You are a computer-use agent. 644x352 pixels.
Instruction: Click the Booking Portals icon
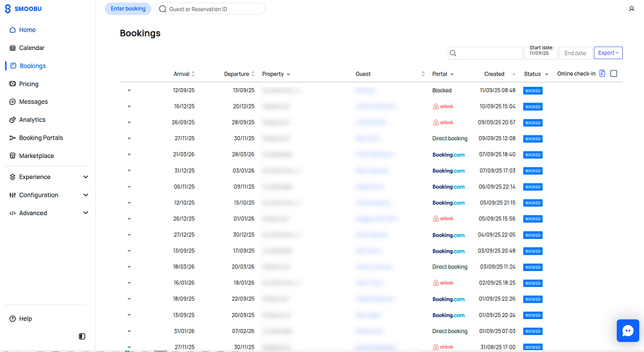coord(12,138)
